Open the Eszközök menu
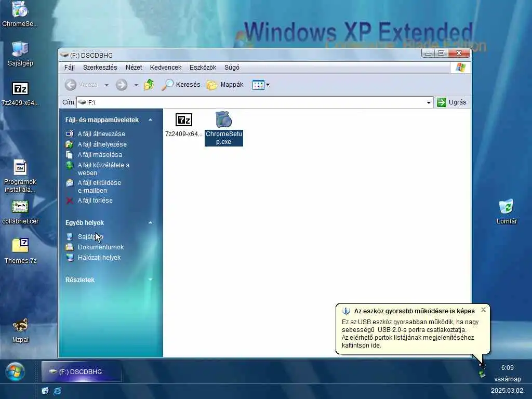 pyautogui.click(x=203, y=67)
